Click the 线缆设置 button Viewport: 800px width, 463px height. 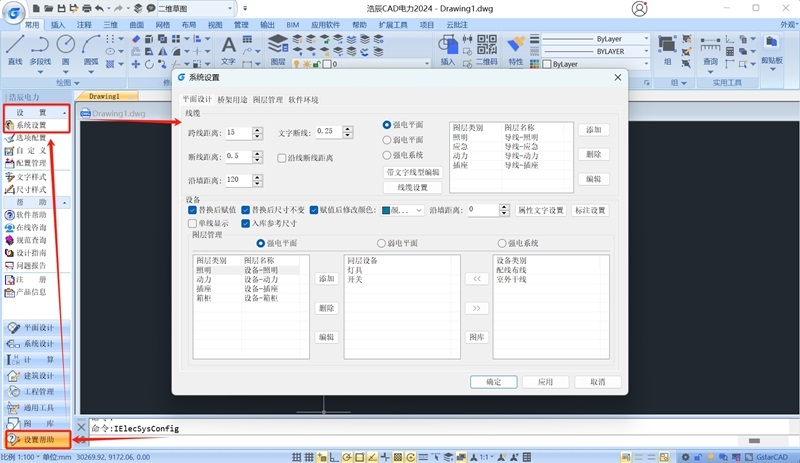click(412, 188)
